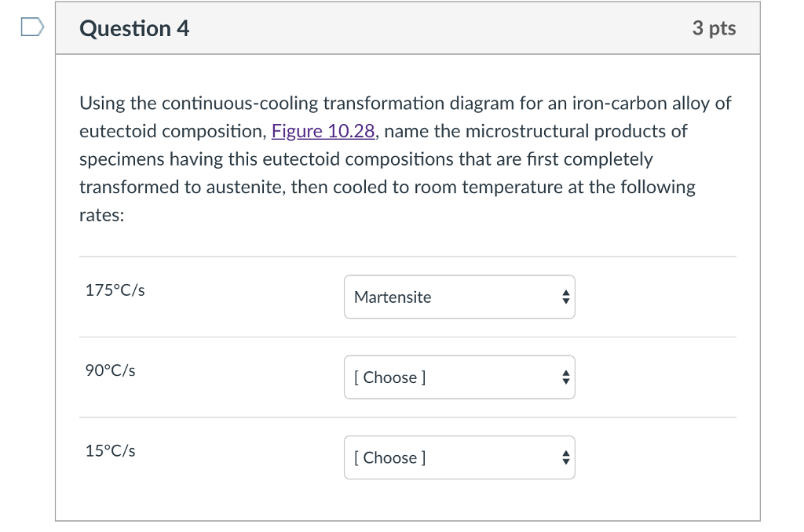Open the Figure 10.28 link
804x532 pixels.
click(x=322, y=131)
